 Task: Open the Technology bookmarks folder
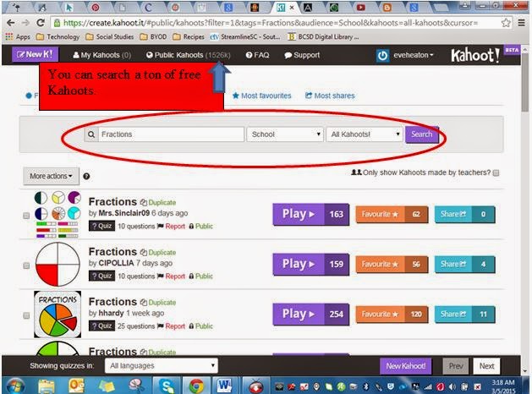(58, 36)
